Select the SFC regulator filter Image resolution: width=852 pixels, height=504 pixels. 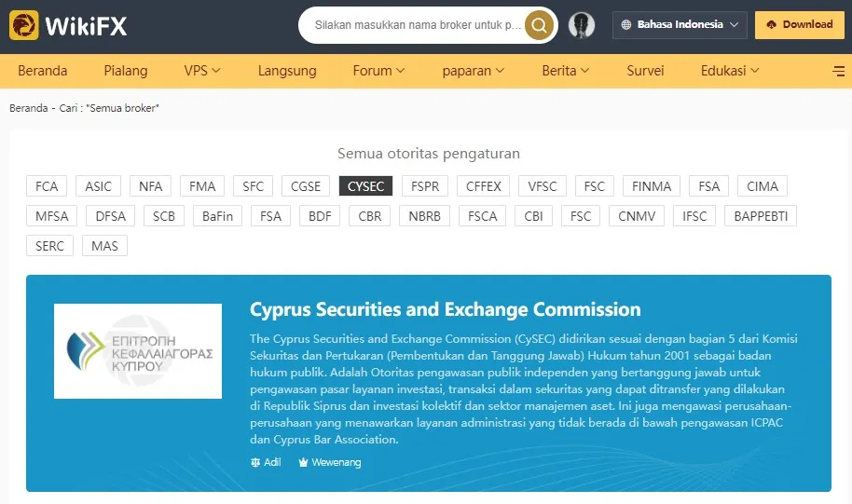(x=254, y=186)
